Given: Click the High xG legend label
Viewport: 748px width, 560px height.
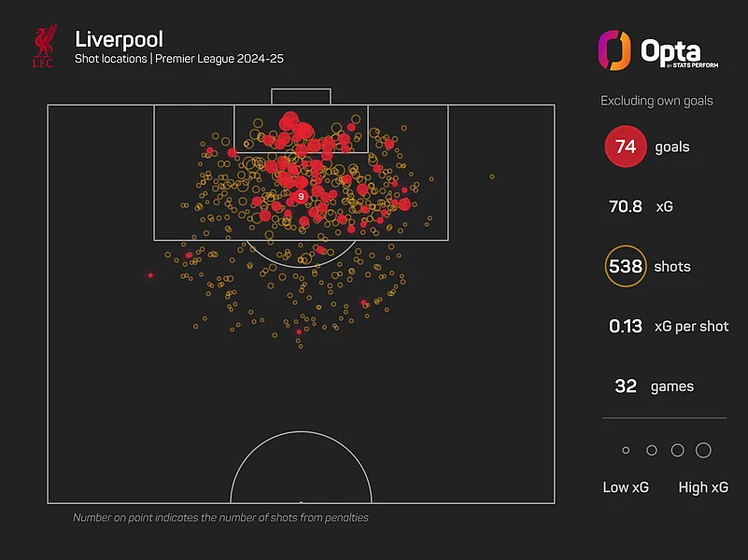Looking at the screenshot, I should click(x=703, y=487).
